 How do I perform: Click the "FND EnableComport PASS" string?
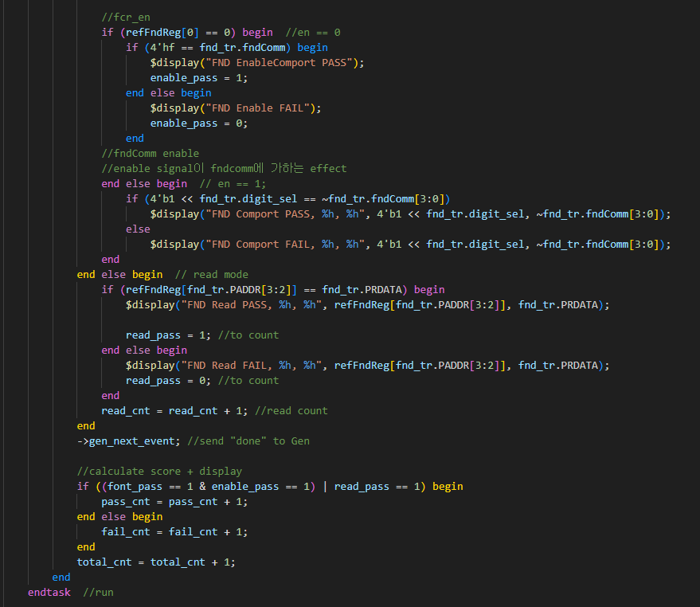point(279,63)
